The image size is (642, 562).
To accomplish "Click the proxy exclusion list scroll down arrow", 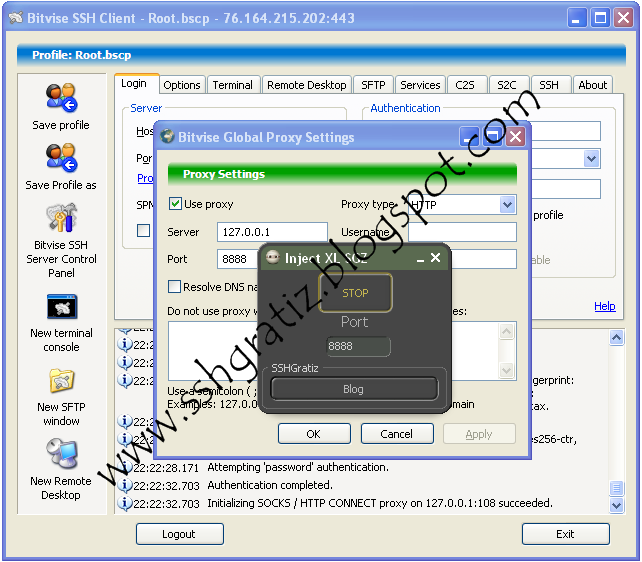I will (506, 370).
